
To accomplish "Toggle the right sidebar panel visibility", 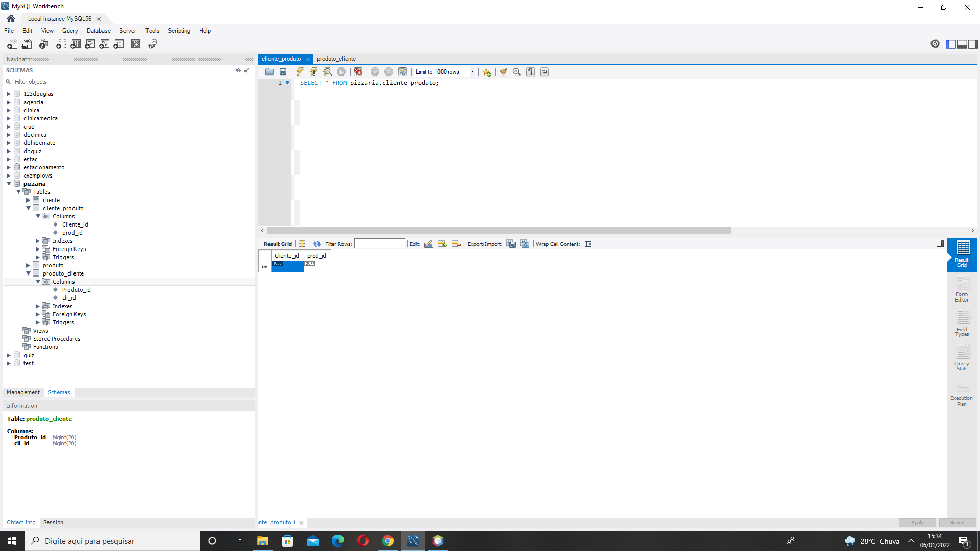I will coord(973,44).
